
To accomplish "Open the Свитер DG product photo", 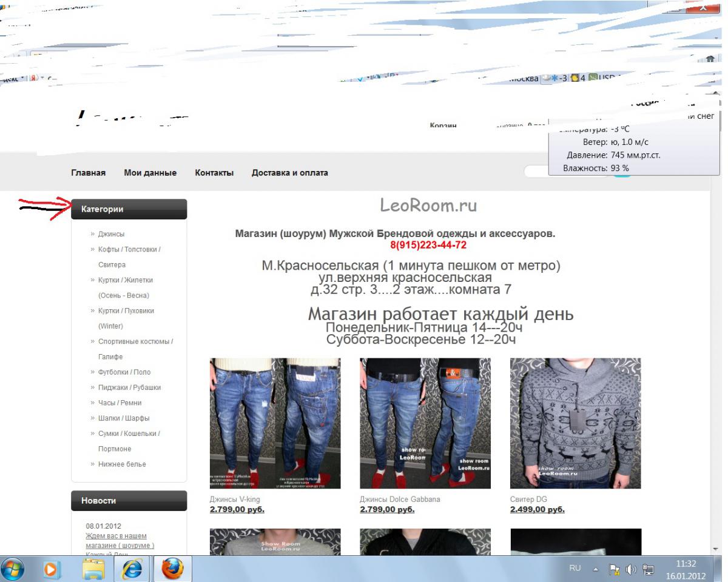I will 576,423.
